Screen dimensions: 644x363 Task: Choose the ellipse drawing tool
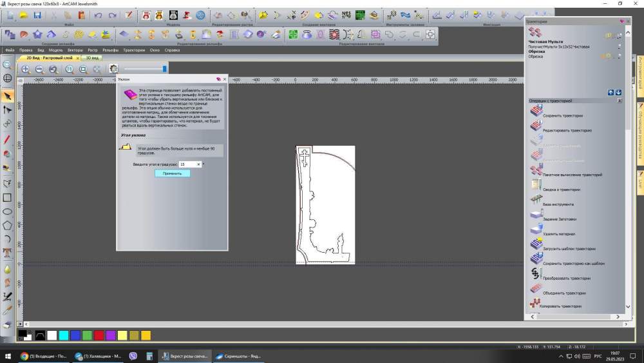tap(7, 211)
